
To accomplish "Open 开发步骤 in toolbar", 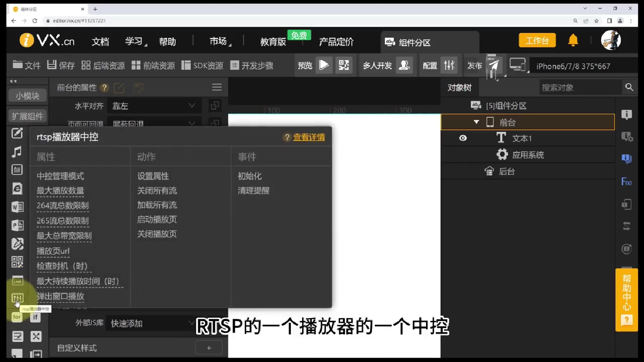I will (252, 66).
